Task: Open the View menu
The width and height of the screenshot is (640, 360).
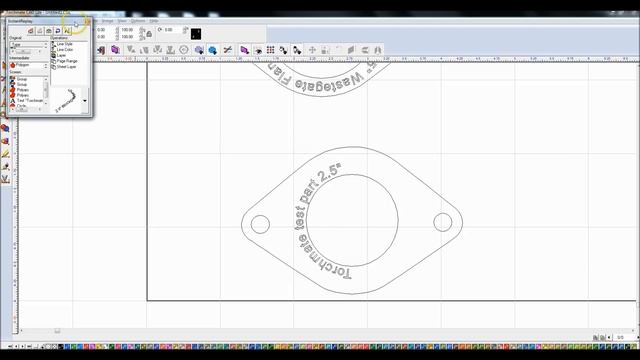Action: click(x=122, y=21)
